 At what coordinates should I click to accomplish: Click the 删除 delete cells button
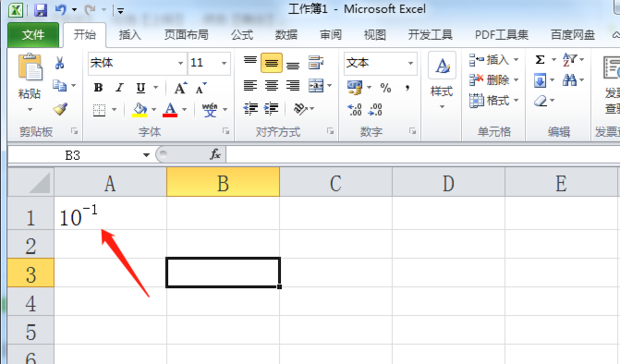493,80
